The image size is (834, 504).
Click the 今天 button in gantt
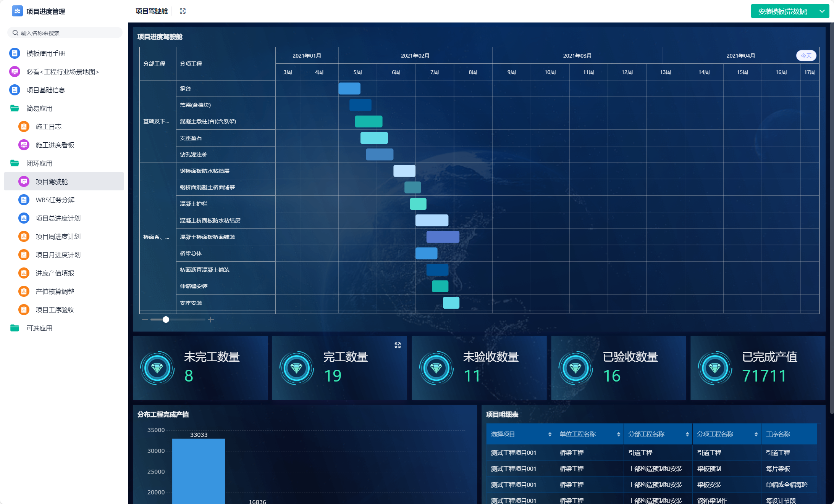pyautogui.click(x=806, y=56)
